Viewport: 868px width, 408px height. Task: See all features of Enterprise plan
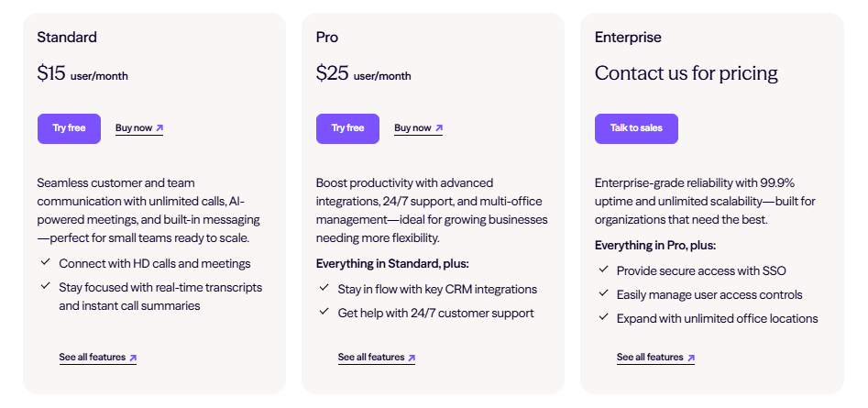click(650, 357)
